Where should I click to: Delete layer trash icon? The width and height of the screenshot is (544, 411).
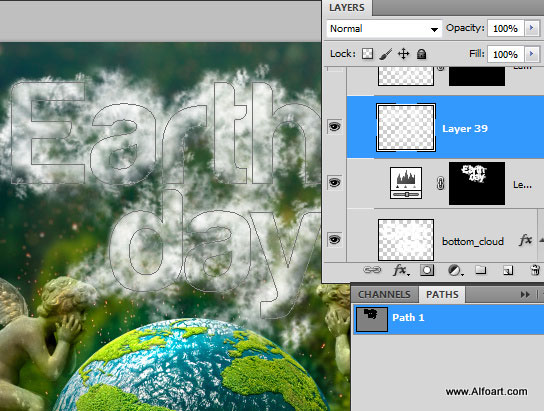point(535,270)
